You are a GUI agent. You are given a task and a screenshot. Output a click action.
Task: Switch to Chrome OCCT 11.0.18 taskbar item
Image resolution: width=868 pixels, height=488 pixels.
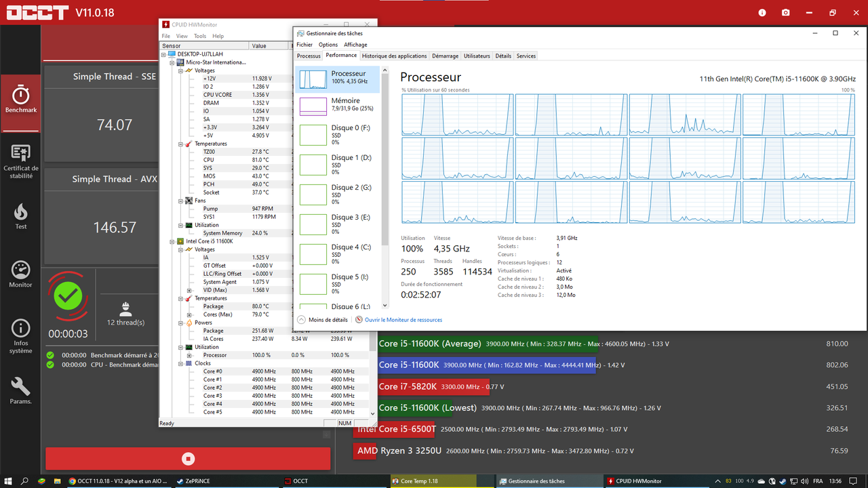pyautogui.click(x=118, y=481)
